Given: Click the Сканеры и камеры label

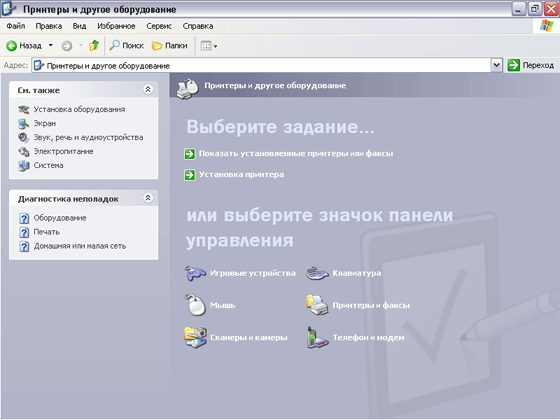Looking at the screenshot, I should [249, 338].
